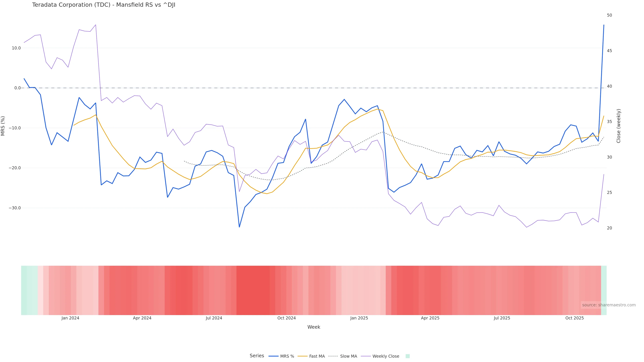This screenshot has width=644, height=362.
Task: Click the pale green legend swatch
Action: 408,356
